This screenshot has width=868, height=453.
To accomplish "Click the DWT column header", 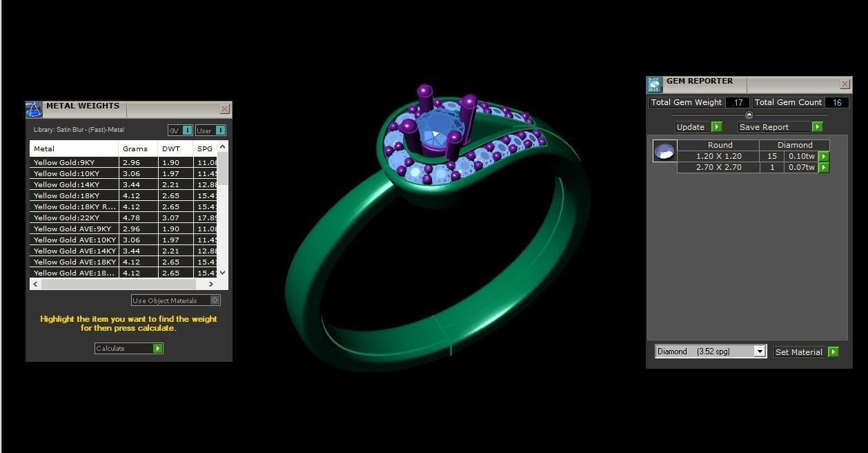I will coord(175,148).
